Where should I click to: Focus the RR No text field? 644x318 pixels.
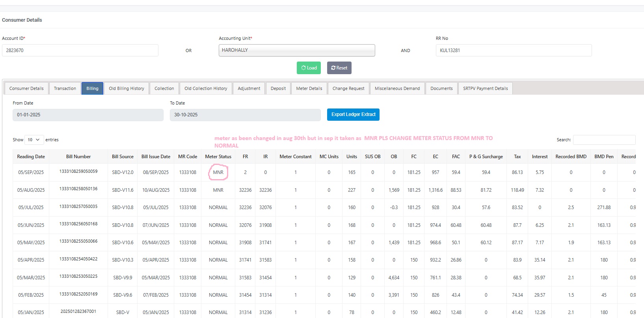tap(513, 51)
